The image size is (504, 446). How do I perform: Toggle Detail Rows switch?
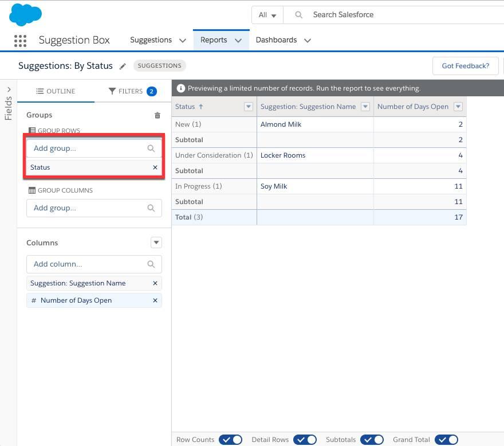coord(305,440)
